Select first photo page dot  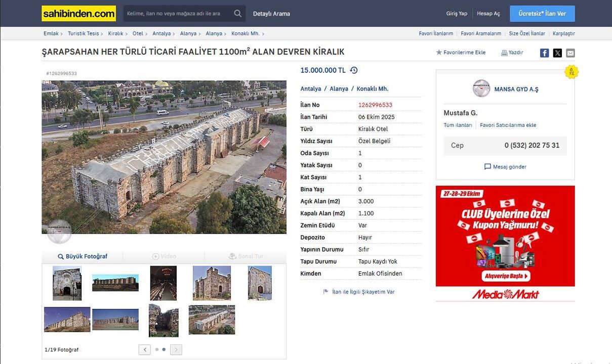pos(157,349)
